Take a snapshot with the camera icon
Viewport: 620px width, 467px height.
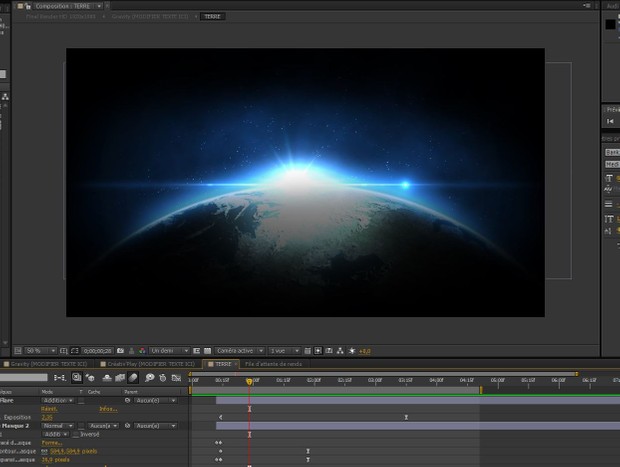pos(121,351)
